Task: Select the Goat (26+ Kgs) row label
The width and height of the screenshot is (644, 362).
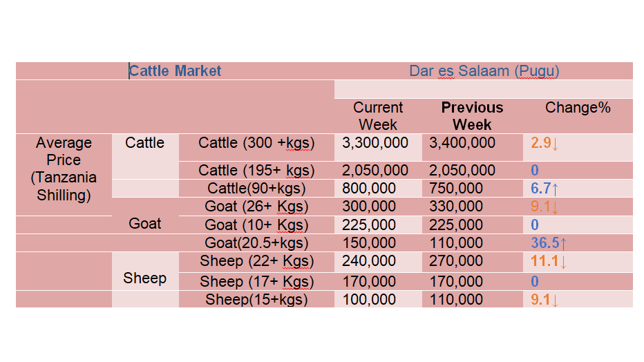Action: (x=256, y=207)
